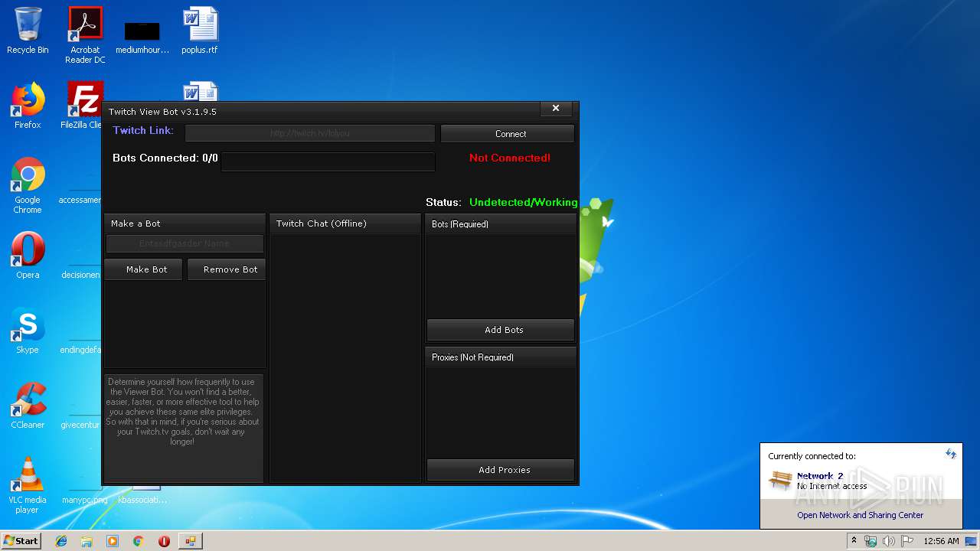Open the Skype desktop icon
Screen dimensions: 980x551
[x=28, y=331]
